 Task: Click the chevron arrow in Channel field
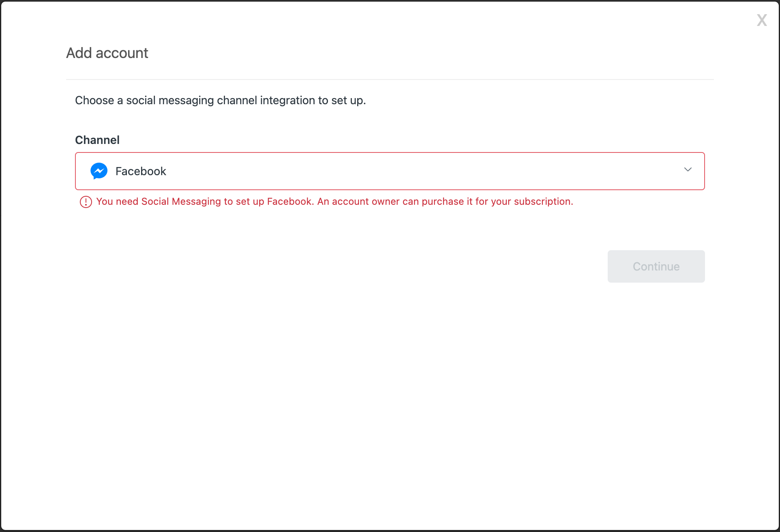[x=688, y=169]
